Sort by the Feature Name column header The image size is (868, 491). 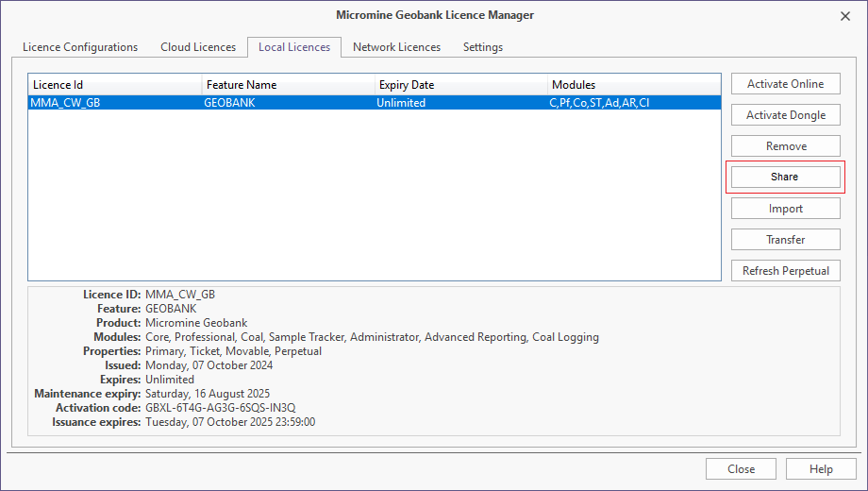tap(289, 85)
